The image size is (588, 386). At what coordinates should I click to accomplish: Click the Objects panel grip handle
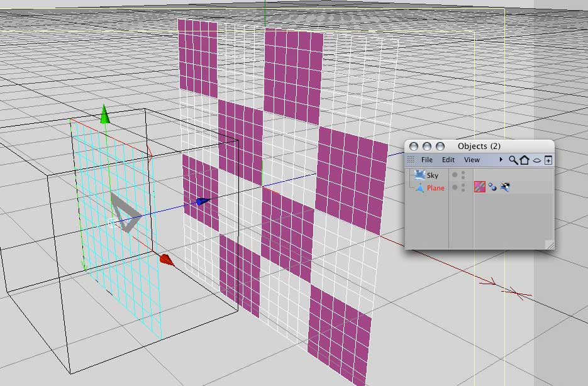click(x=411, y=160)
